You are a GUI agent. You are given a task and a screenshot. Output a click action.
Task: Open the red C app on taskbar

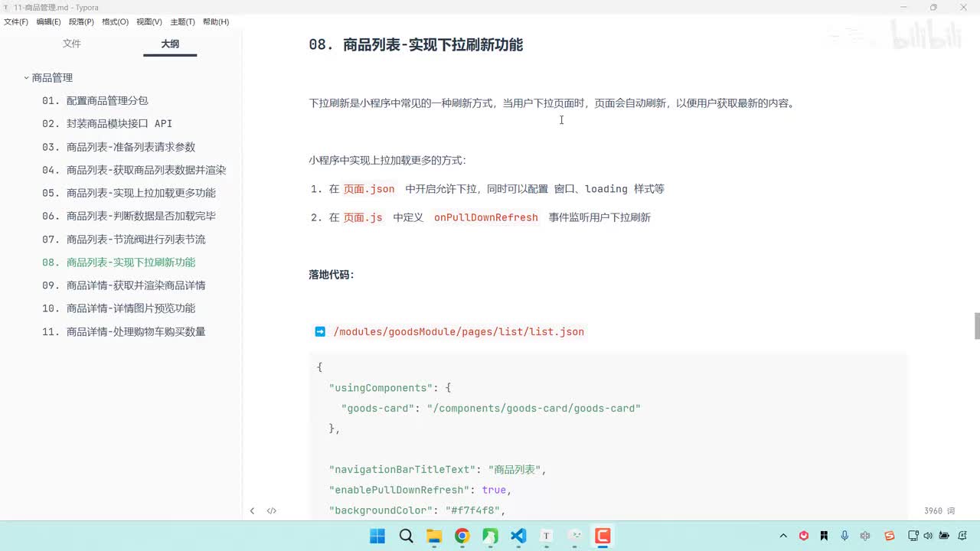(x=603, y=536)
